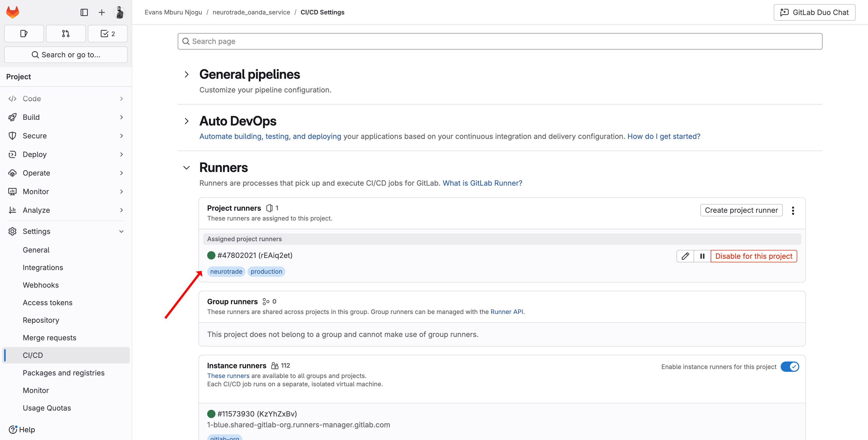Pause runner #47802021

pos(702,256)
